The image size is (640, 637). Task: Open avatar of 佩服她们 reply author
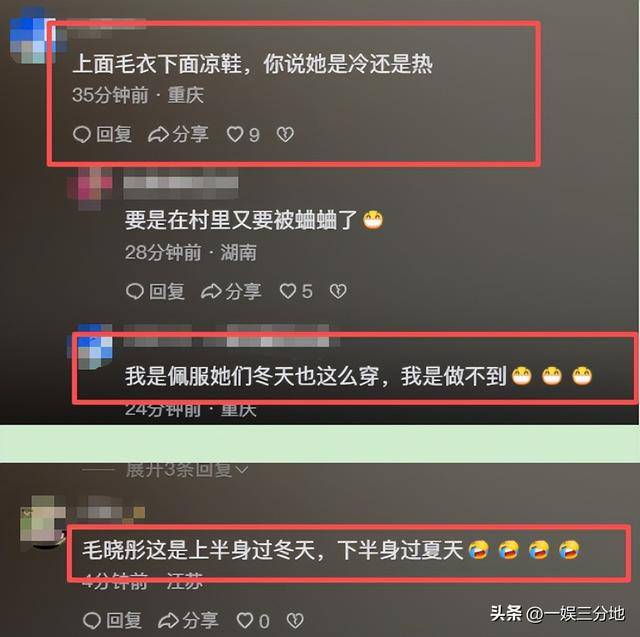click(90, 347)
